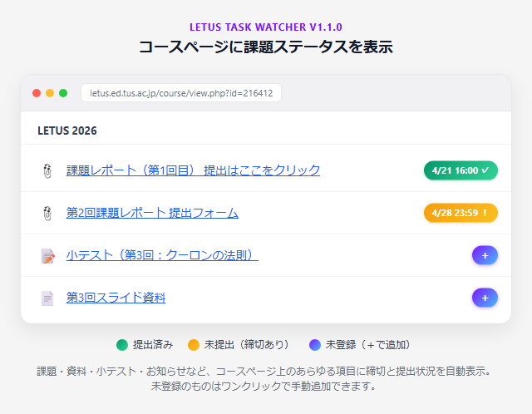Open the 第2回課題レポート 提出フォーム link
Image resolution: width=532 pixels, height=414 pixels.
pos(152,213)
